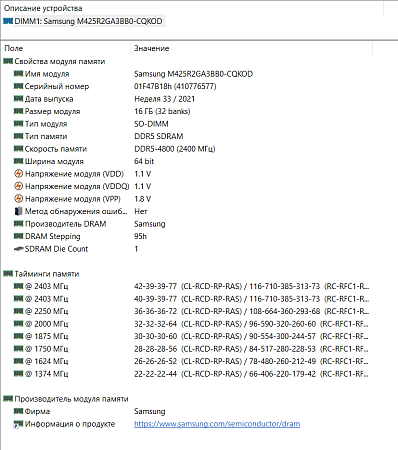398x450 pixels.
Task: Click the 'Значение' column header
Action: 151,48
